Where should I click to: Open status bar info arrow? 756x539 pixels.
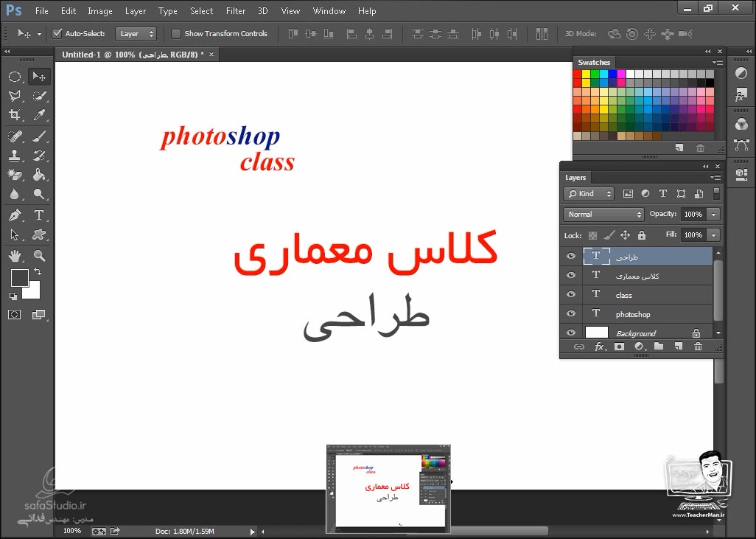tap(252, 532)
